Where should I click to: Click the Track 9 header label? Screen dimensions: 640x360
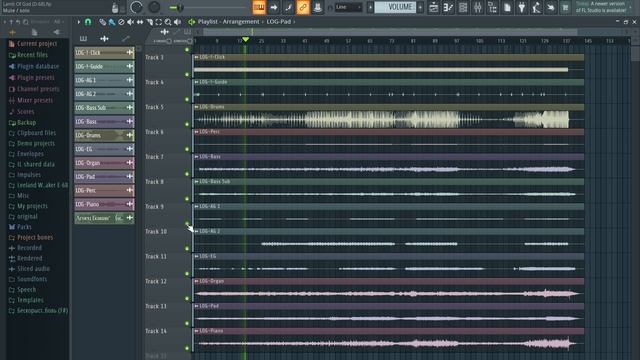pos(154,207)
